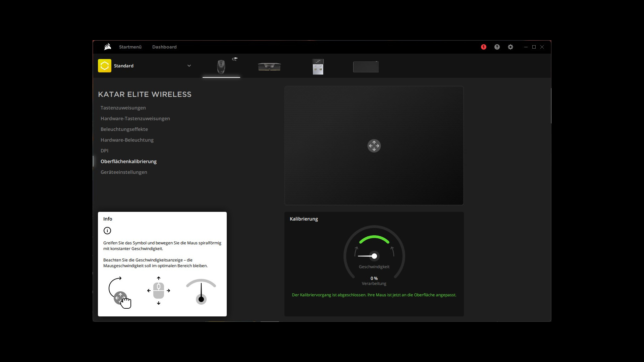
Task: Open the red notification alert icon
Action: [x=483, y=47]
